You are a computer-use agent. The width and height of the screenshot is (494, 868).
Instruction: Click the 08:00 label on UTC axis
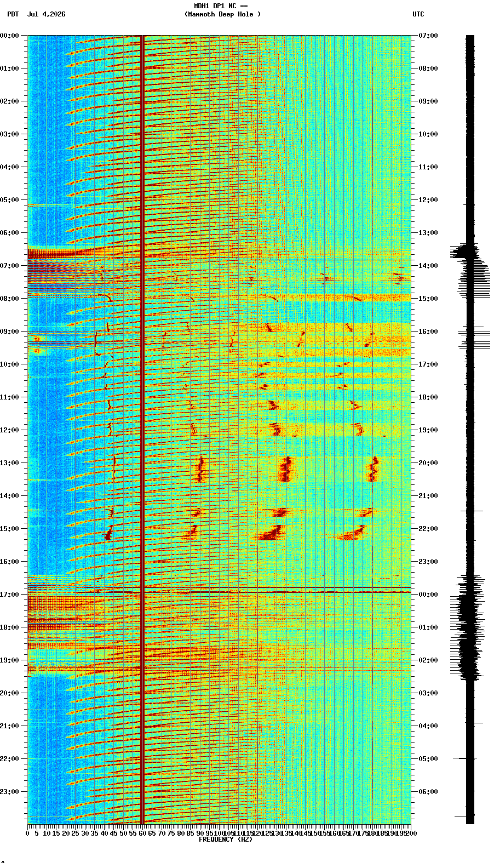point(428,68)
